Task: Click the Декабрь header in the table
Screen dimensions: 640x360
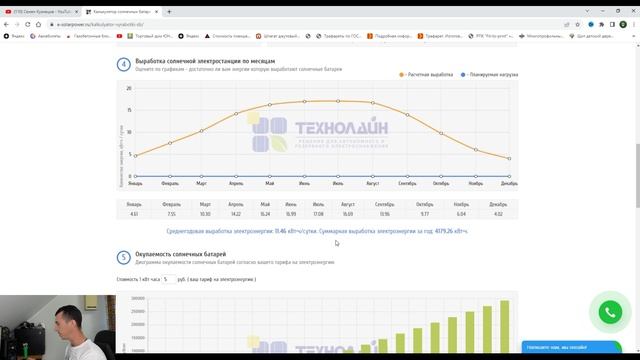Action: [x=498, y=204]
